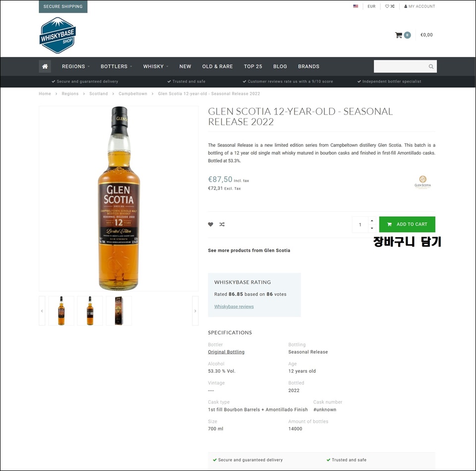Click the compare shuffle icon beside heart
The width and height of the screenshot is (476, 471).
pyautogui.click(x=222, y=224)
